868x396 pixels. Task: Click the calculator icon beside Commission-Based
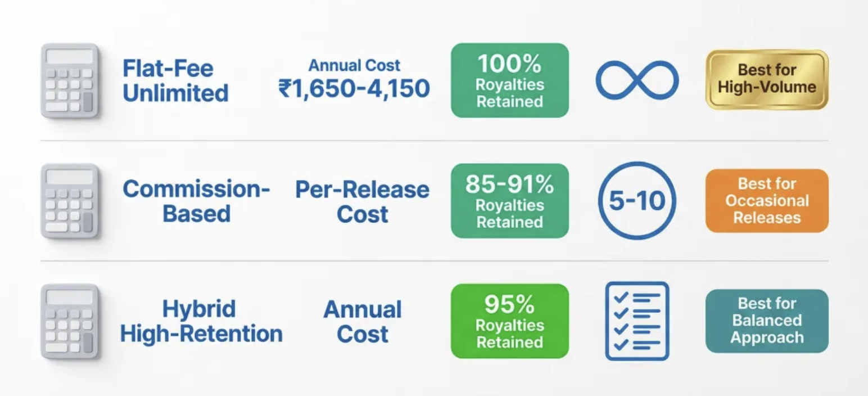[x=70, y=201]
